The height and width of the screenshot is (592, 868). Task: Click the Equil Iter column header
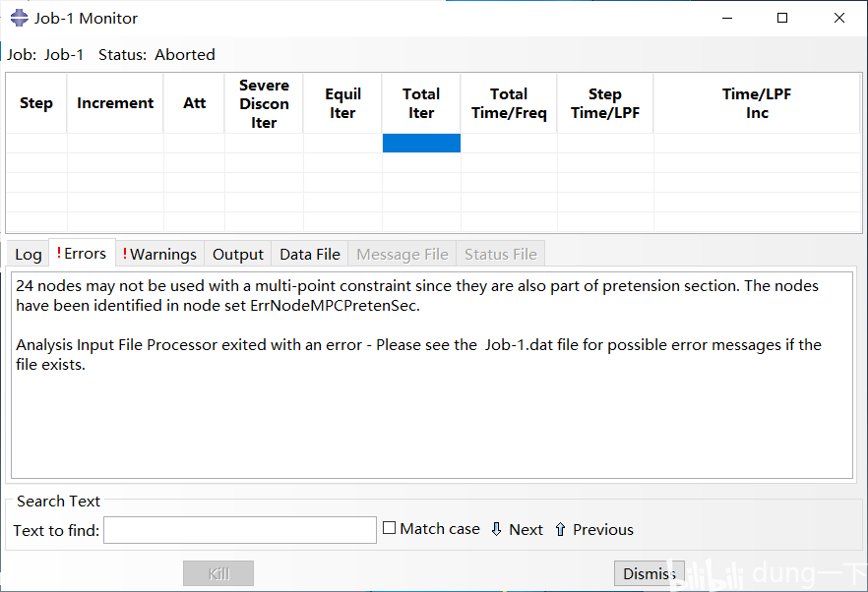pyautogui.click(x=342, y=103)
